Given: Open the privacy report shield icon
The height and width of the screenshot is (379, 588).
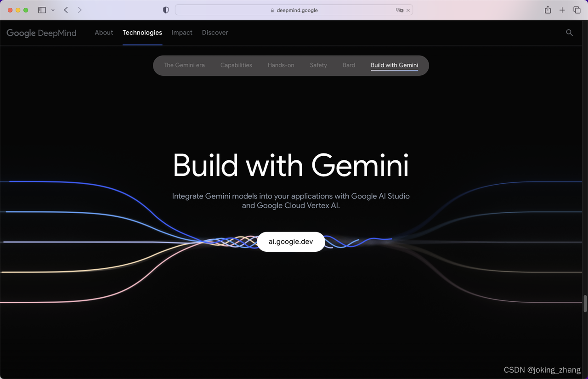Looking at the screenshot, I should coord(166,10).
